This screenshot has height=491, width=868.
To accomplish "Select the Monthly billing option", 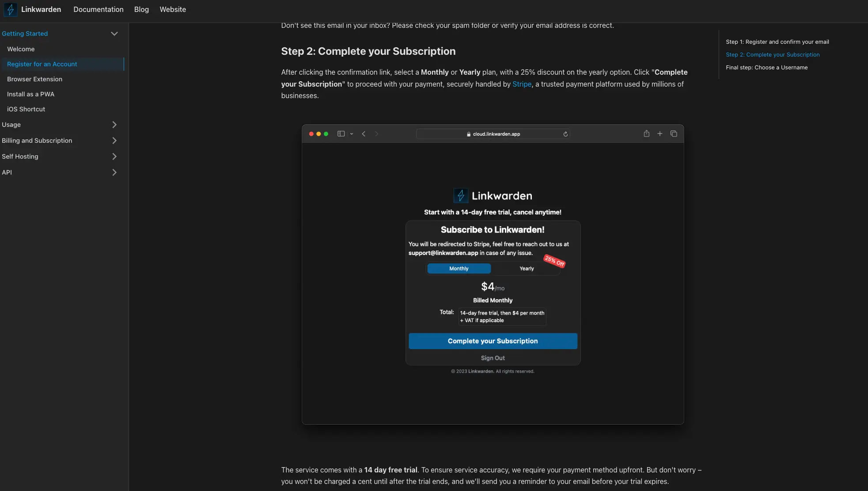I will click(x=459, y=268).
